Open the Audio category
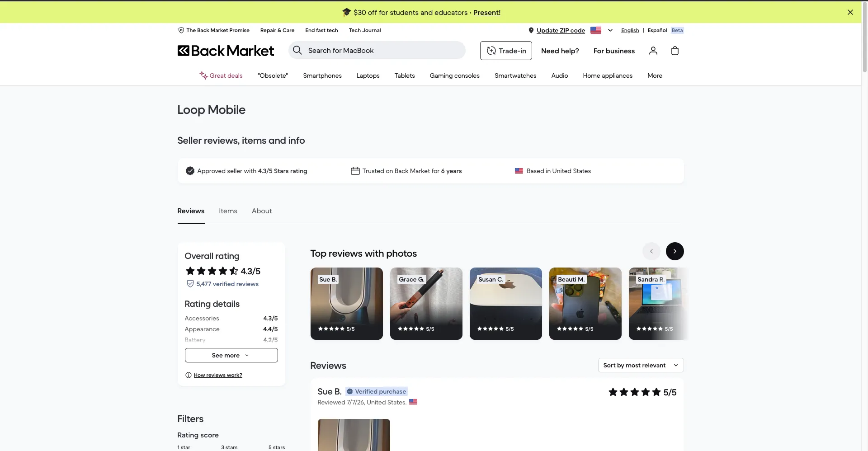The image size is (868, 451). [x=559, y=75]
